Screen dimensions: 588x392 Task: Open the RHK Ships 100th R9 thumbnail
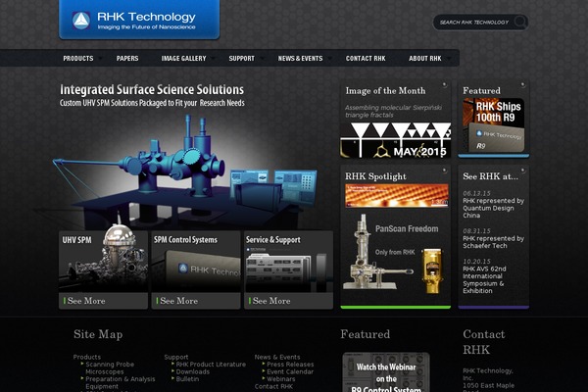pyautogui.click(x=494, y=125)
